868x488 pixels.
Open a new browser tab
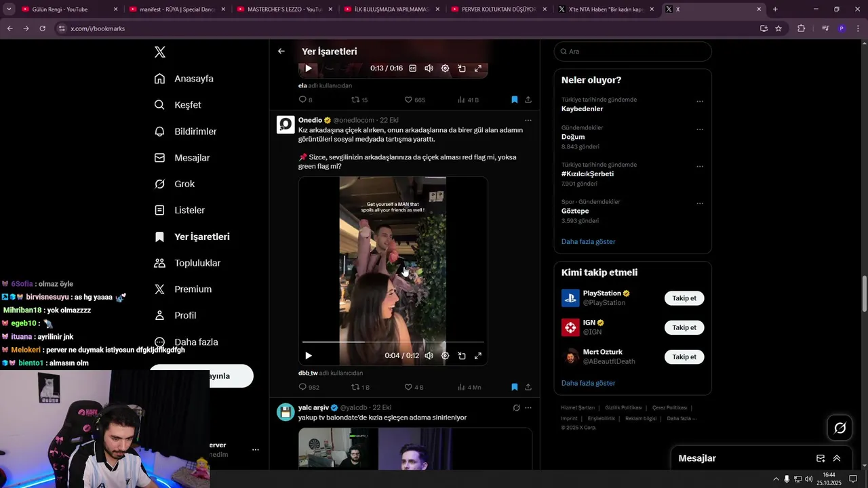[775, 9]
